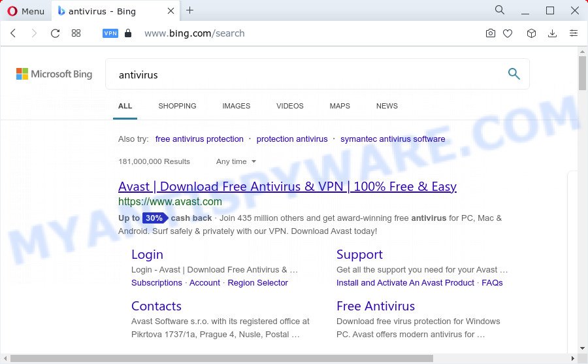Take a snapshot with camera icon
This screenshot has height=364, width=588.
tap(490, 33)
